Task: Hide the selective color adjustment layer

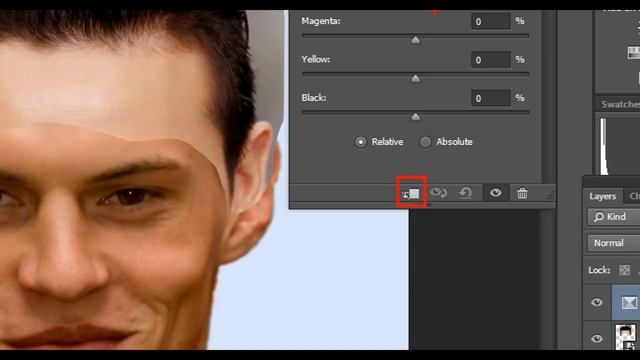Action: (597, 302)
